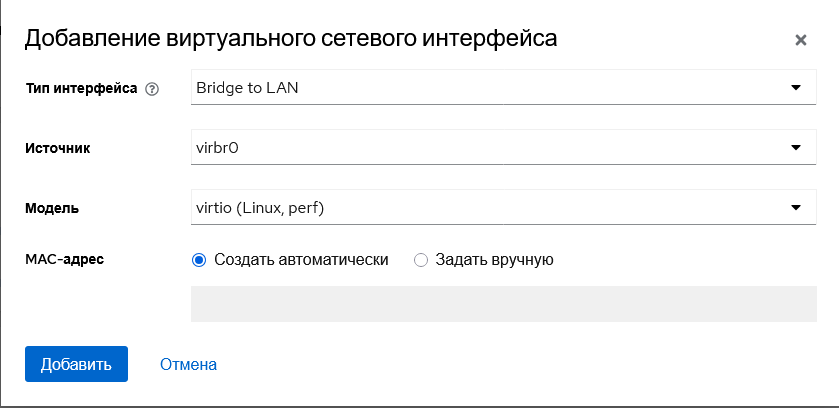The image size is (839, 408).
Task: Expand the Источник dropdown arrow
Action: point(796,148)
